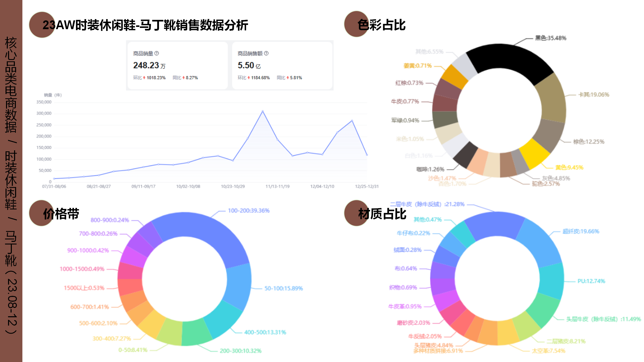644x362 pixels.
Task: Click the 姜黄:0.71% label
Action: pos(418,66)
